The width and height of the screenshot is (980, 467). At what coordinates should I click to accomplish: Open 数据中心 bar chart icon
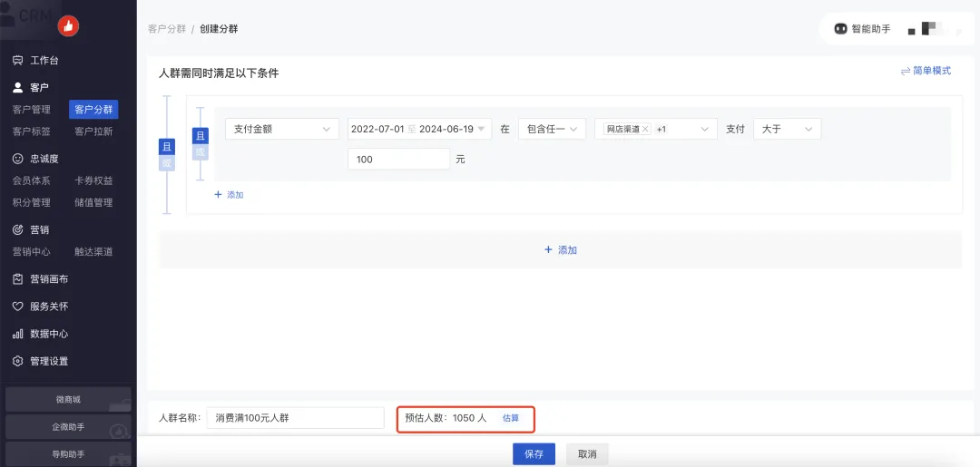(17, 334)
